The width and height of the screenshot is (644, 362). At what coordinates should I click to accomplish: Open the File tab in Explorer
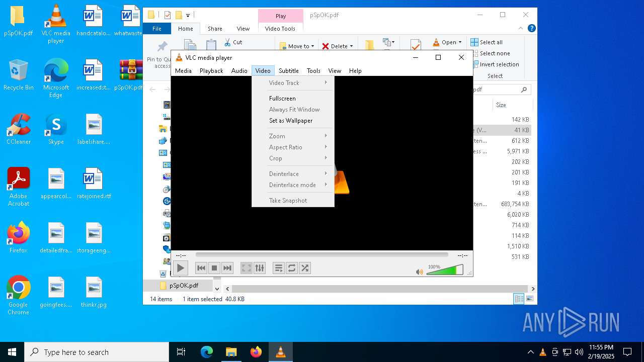157,29
